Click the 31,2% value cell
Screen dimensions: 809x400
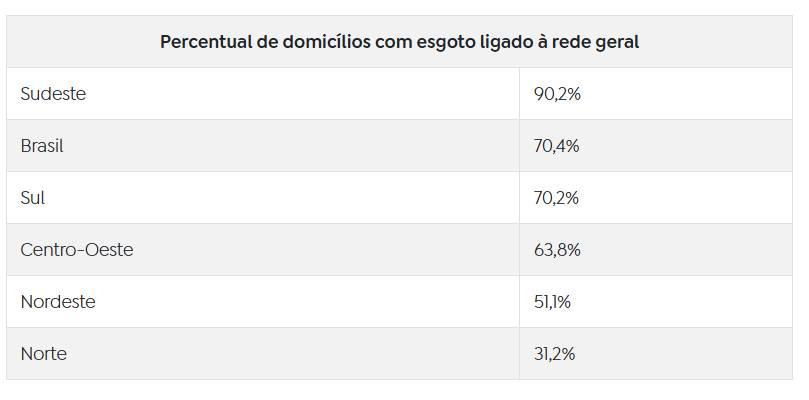coord(554,354)
